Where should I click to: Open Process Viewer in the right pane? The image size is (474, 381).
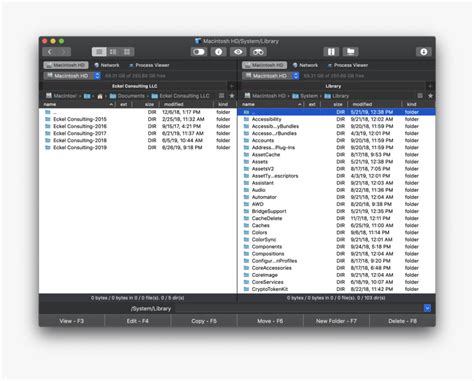348,65
